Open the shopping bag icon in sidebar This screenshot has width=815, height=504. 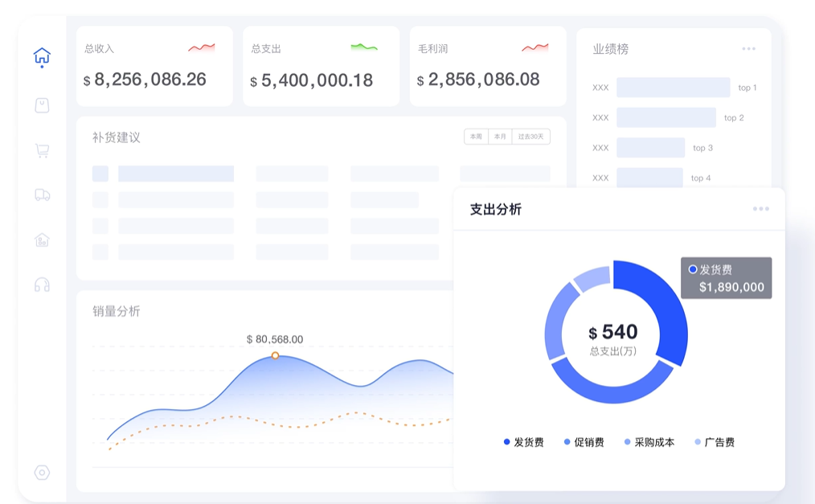click(x=42, y=105)
